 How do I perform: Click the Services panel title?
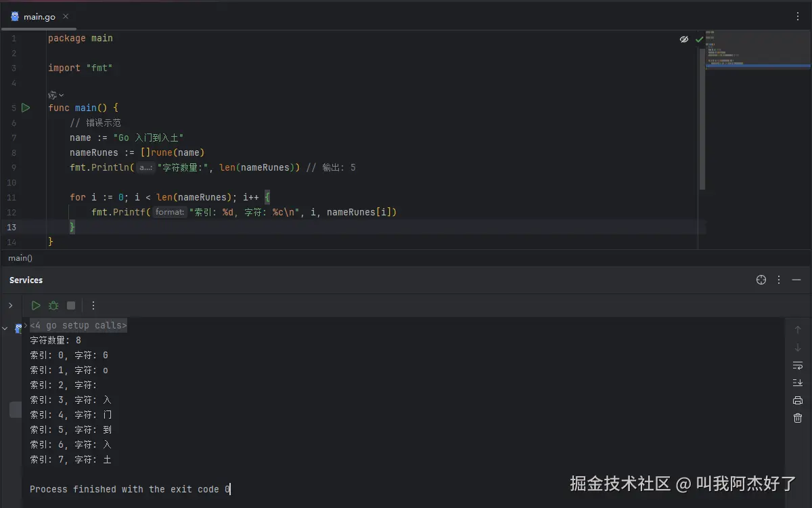(x=26, y=280)
